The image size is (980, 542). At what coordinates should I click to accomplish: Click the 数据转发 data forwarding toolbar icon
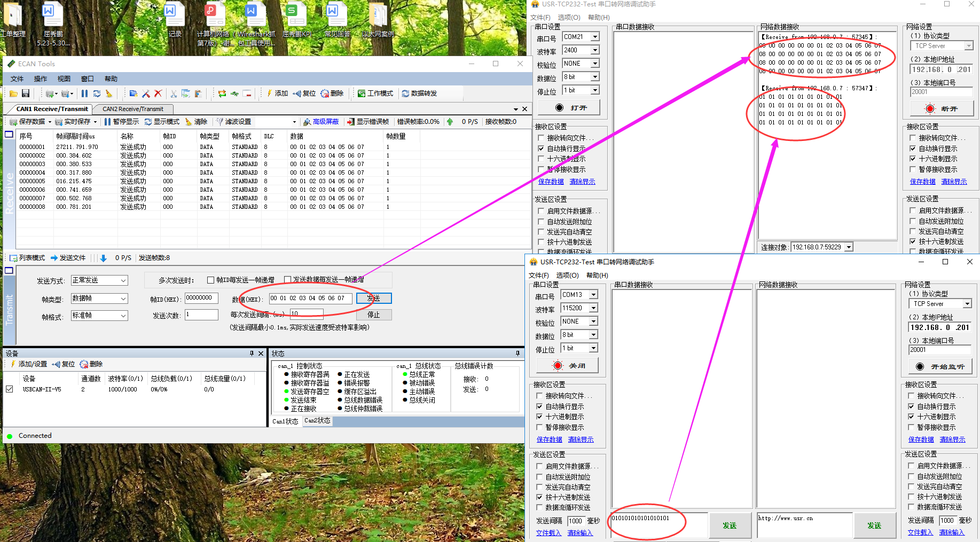click(419, 93)
